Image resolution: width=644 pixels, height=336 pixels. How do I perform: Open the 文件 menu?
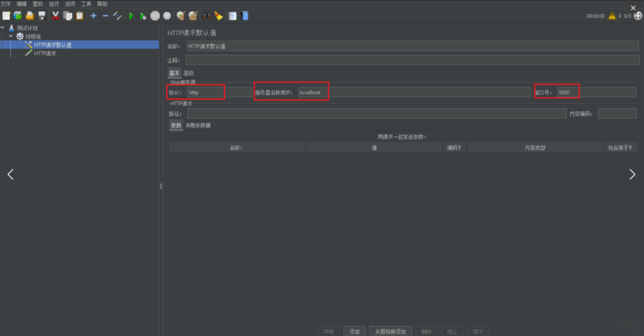(5, 4)
